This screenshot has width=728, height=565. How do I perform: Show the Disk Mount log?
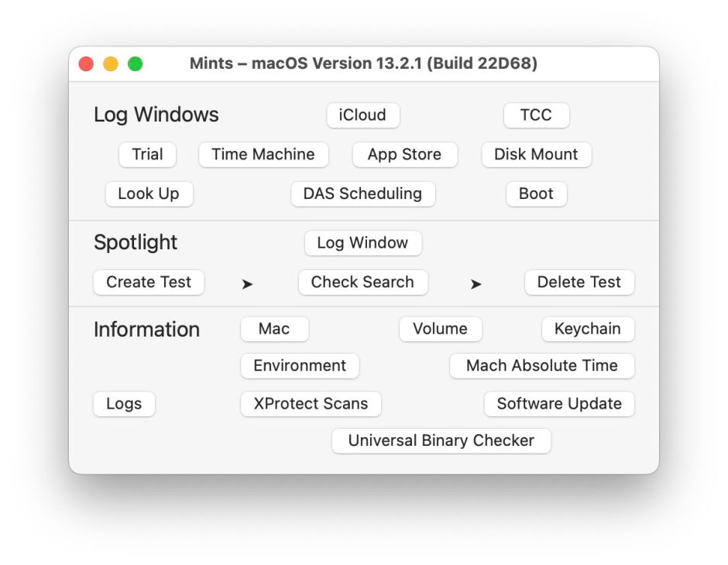pos(536,154)
